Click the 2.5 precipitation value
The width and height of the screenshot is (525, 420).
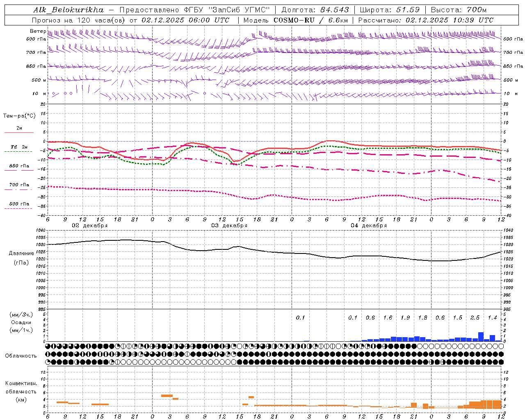pos(475,318)
